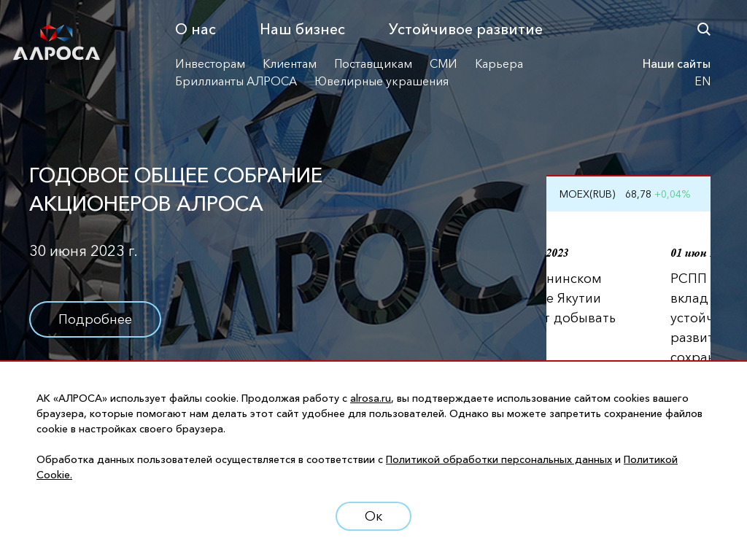
Task: Open the news item mentioning Якутии
Action: click(581, 286)
